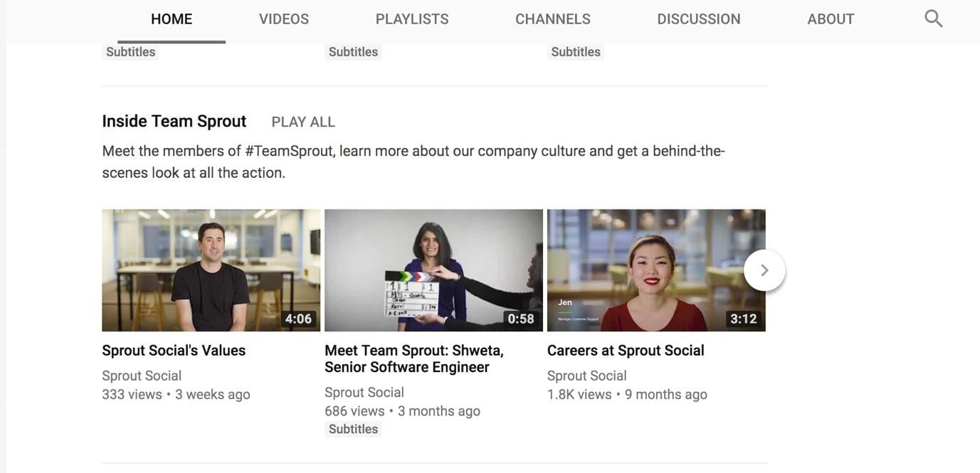Click the 3:12 duration badge
Image resolution: width=980 pixels, height=473 pixels.
743,319
